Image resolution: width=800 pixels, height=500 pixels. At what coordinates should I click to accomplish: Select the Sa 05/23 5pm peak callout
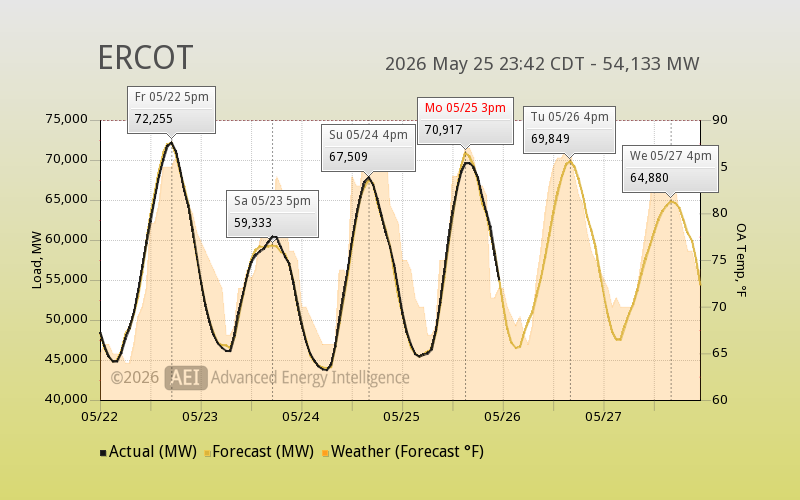coord(272,214)
